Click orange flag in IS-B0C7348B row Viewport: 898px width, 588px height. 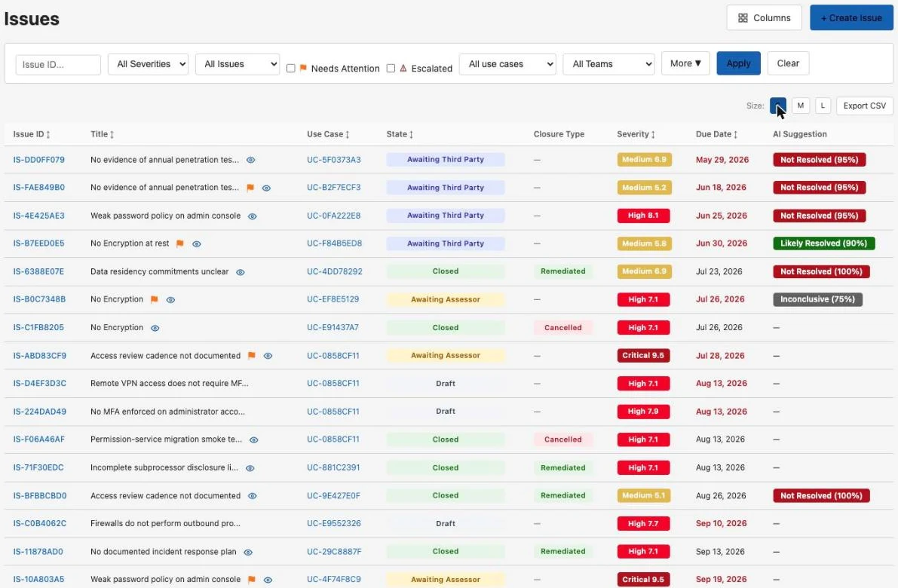pyautogui.click(x=154, y=299)
